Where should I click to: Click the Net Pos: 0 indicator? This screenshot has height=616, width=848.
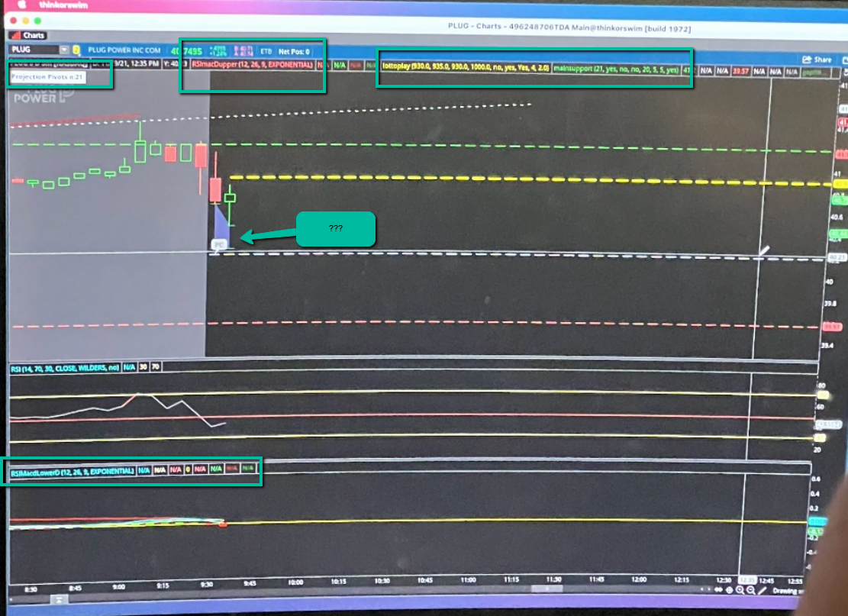point(294,51)
